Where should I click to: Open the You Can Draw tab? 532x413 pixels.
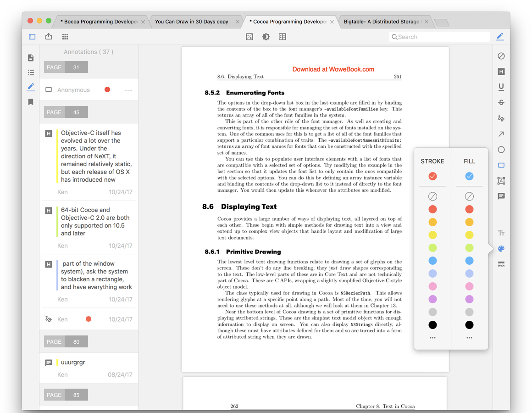coord(193,21)
